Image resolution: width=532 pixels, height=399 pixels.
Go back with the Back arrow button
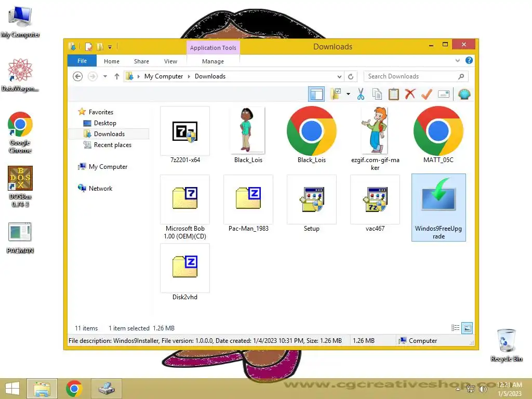coord(78,76)
